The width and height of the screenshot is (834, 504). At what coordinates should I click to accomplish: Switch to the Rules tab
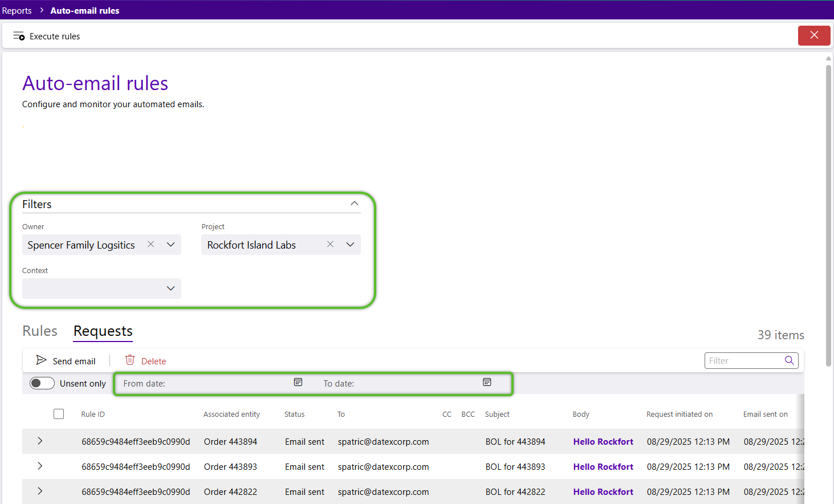[40, 331]
